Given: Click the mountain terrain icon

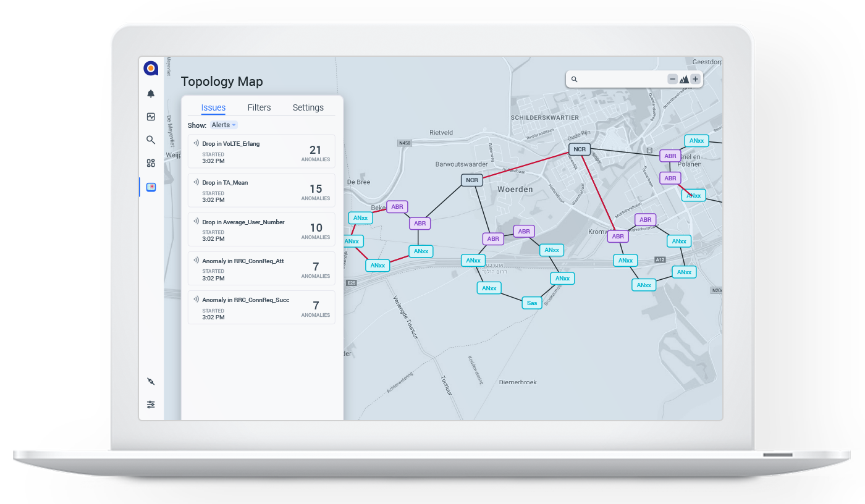Looking at the screenshot, I should pyautogui.click(x=684, y=79).
